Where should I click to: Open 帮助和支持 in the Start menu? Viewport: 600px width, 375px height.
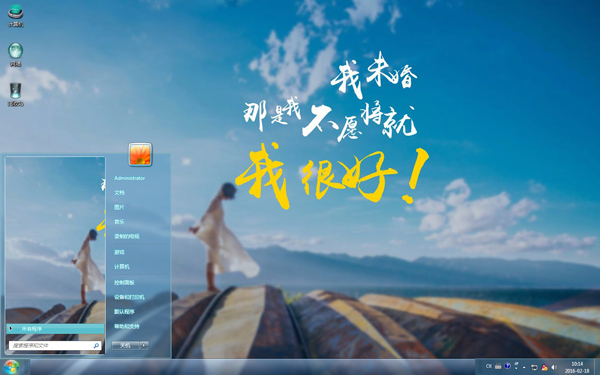coord(127,326)
